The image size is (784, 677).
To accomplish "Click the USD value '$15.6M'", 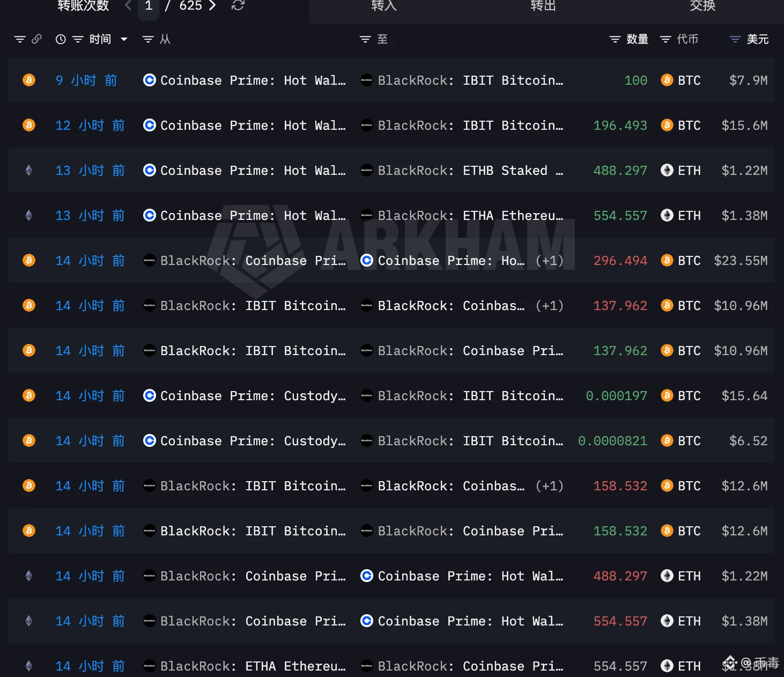I will click(744, 125).
